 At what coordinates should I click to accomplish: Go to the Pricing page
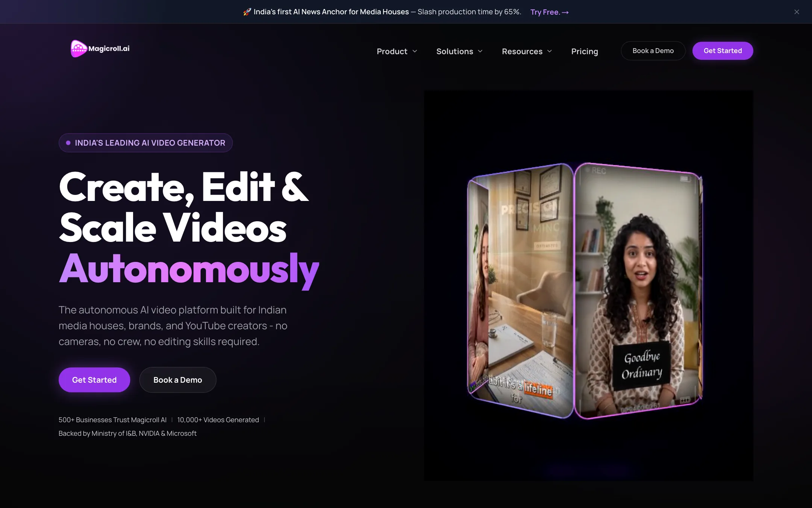pos(585,51)
